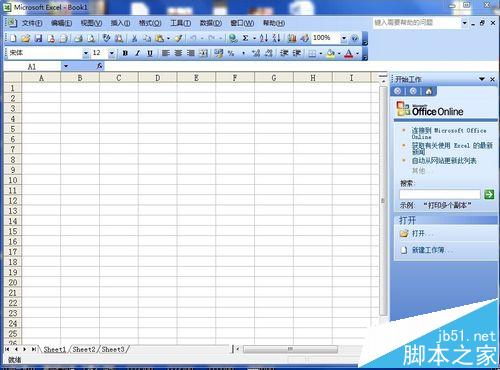Click the Print icon in standard toolbar
Viewport: 500px width, 370px height.
[79, 38]
